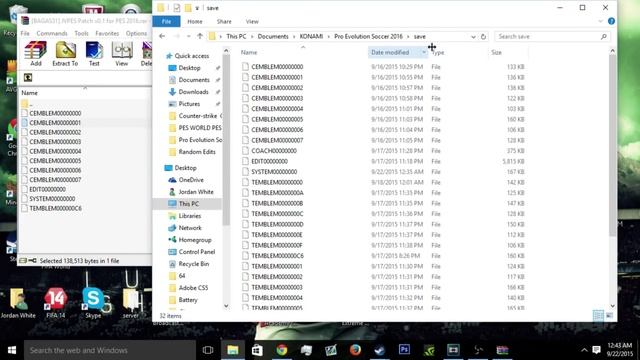640x360 pixels.
Task: Switch to details view icon
Action: coord(598,316)
